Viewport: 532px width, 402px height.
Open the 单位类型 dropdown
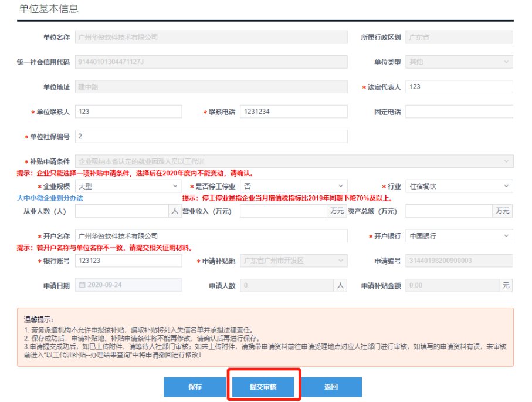coord(459,62)
